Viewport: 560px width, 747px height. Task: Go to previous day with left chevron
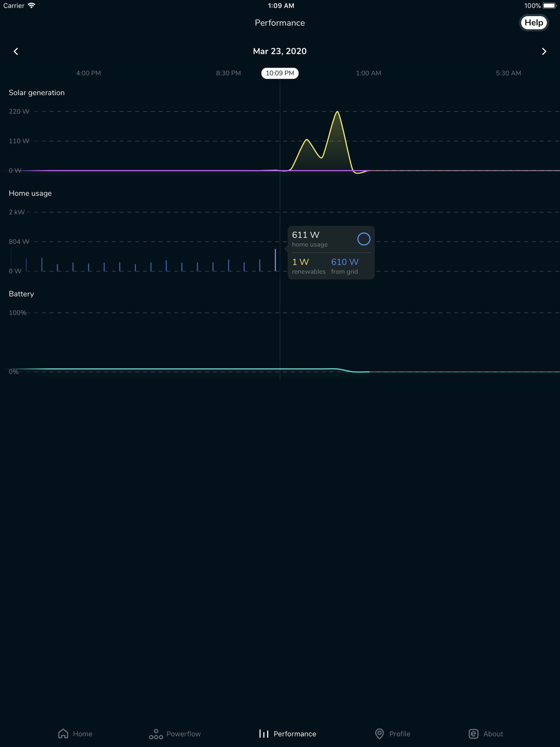(x=16, y=51)
